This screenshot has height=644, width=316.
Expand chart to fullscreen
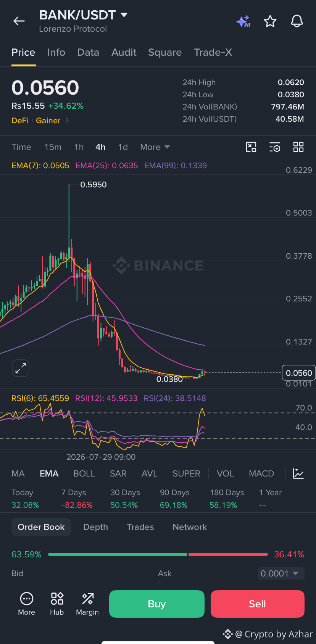21,368
